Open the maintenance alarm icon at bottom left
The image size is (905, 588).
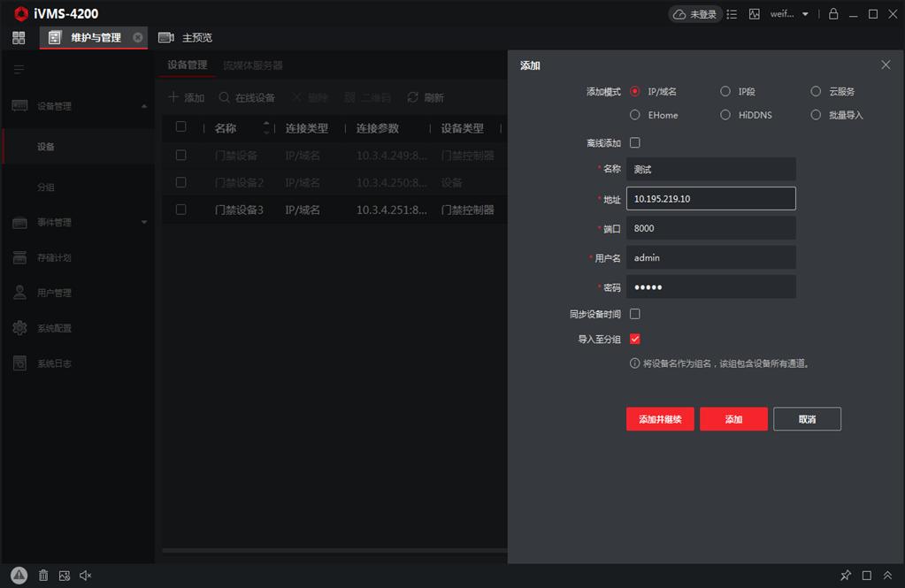pos(18,576)
